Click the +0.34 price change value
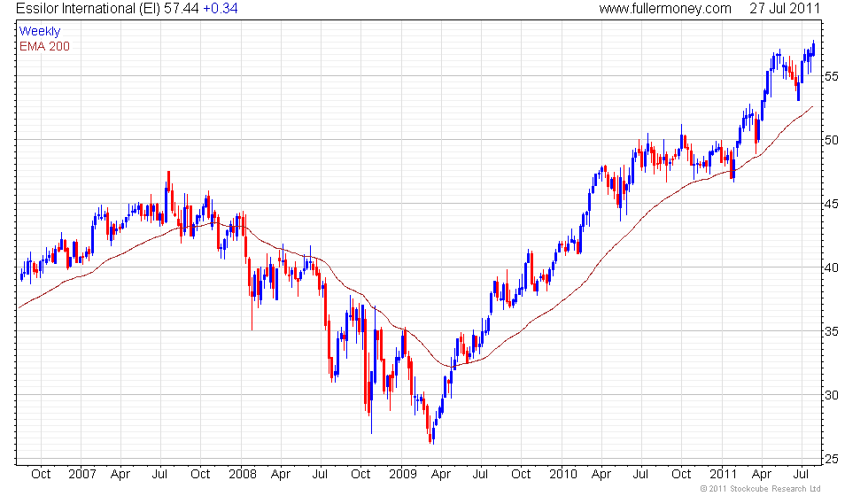This screenshot has height=496, width=868. [221, 9]
